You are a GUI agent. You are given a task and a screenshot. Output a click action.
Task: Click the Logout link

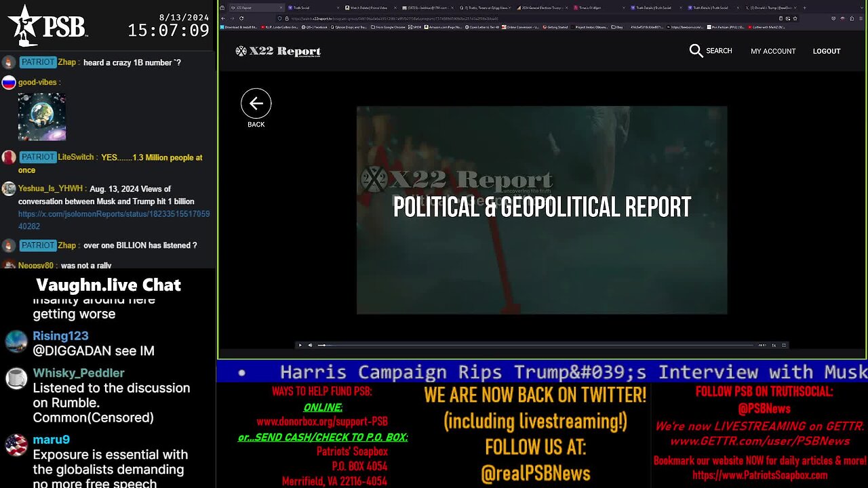(827, 51)
